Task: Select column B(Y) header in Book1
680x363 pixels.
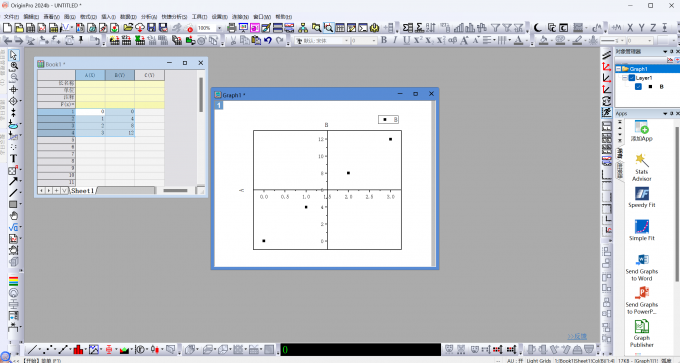Action: tap(120, 75)
